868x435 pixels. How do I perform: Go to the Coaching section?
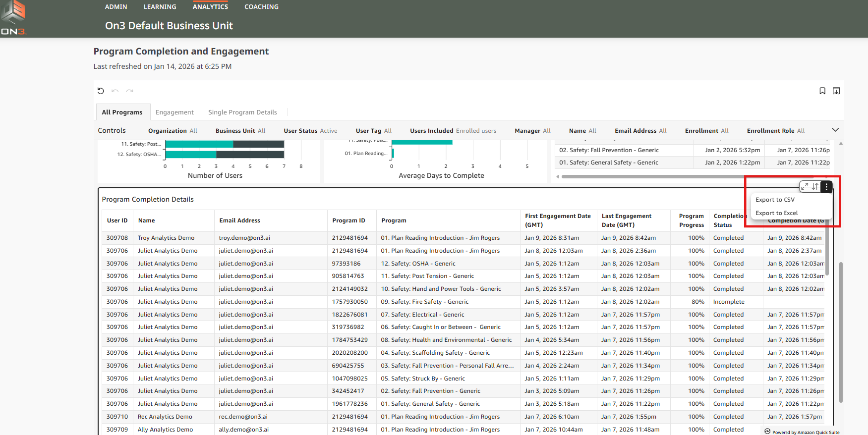[x=261, y=7]
